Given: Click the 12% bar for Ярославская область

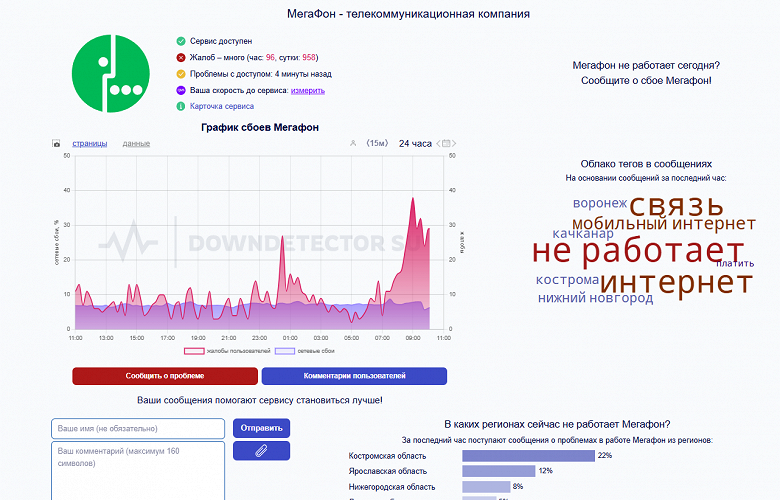Looking at the screenshot, I should point(498,471).
